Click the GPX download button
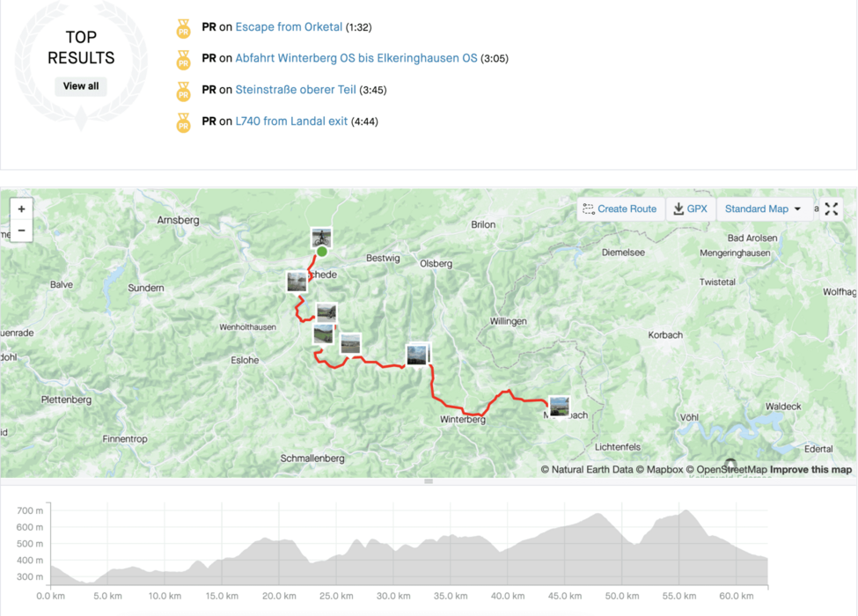This screenshot has width=858, height=616. point(690,209)
